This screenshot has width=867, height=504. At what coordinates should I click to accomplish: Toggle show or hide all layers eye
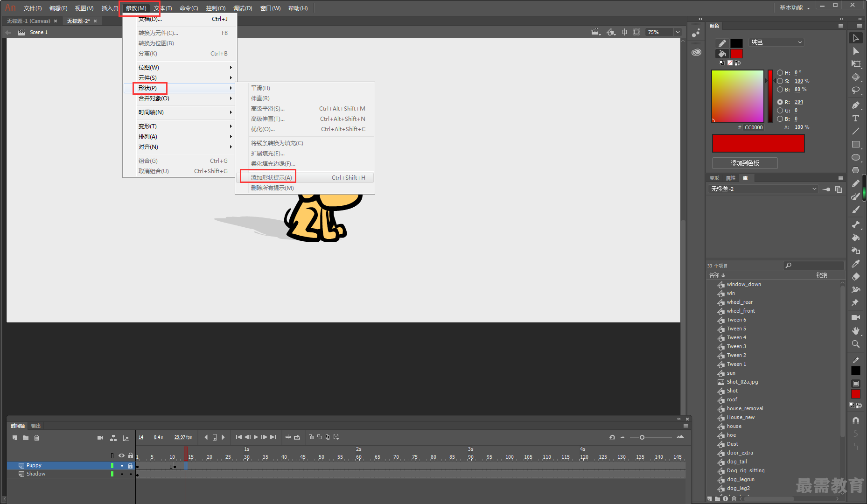pyautogui.click(x=121, y=456)
